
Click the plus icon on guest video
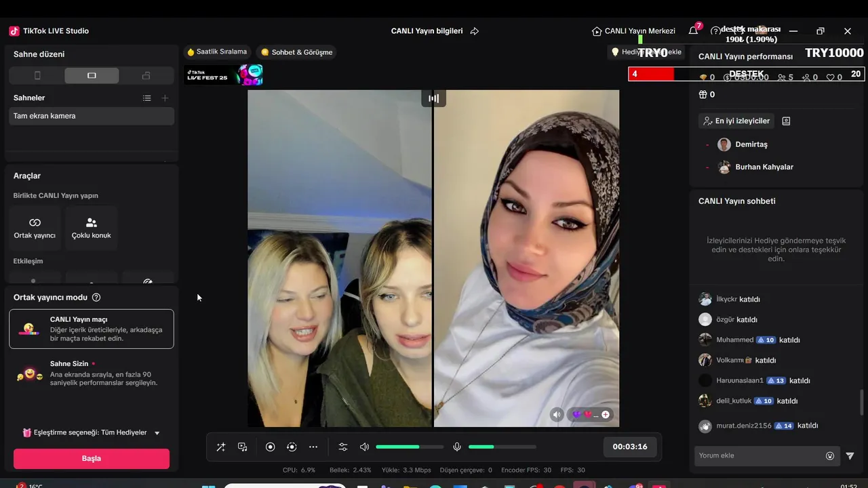(x=606, y=415)
